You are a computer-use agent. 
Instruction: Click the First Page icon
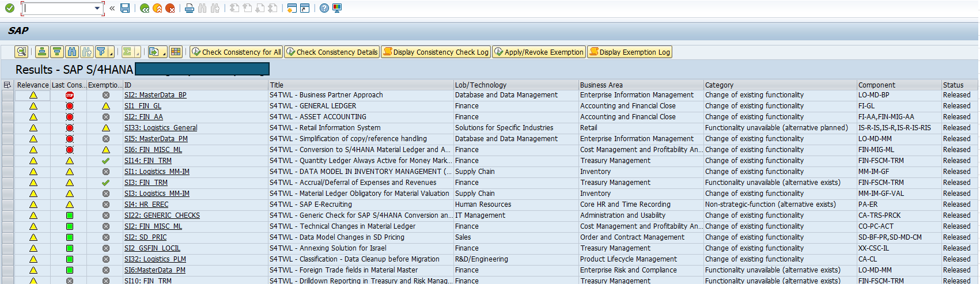[x=234, y=8]
